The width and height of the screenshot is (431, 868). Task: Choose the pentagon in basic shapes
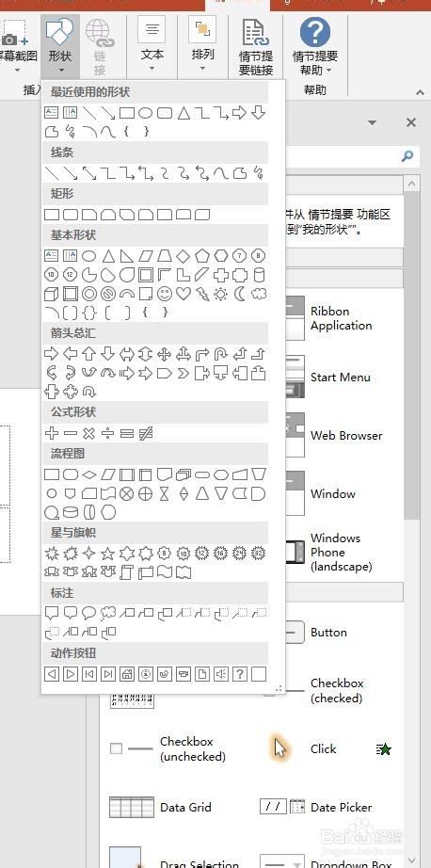point(202,256)
